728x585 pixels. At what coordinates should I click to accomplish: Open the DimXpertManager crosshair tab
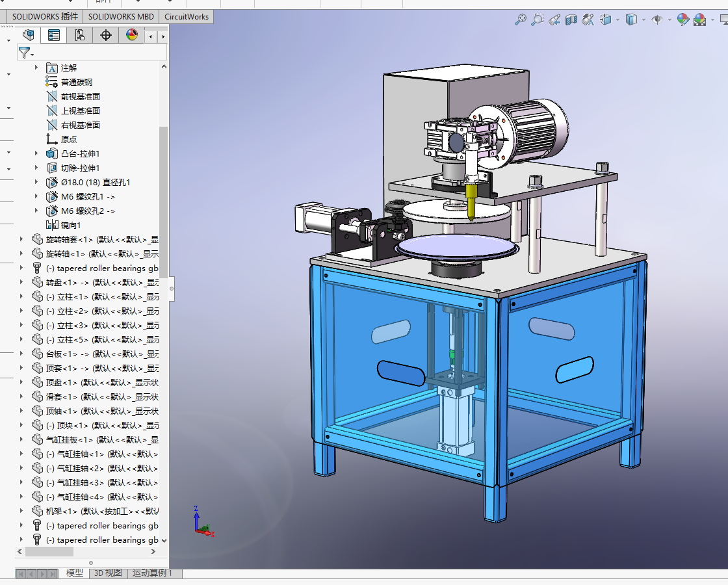pyautogui.click(x=106, y=35)
